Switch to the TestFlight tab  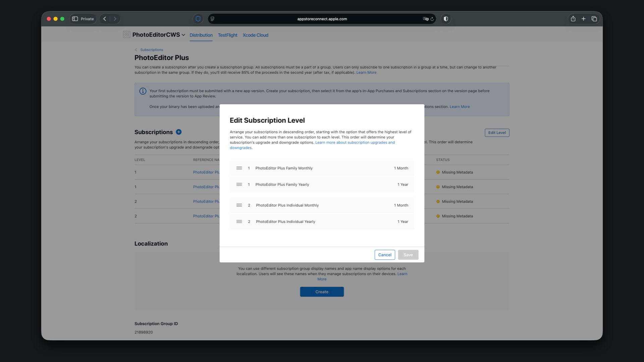coord(227,35)
